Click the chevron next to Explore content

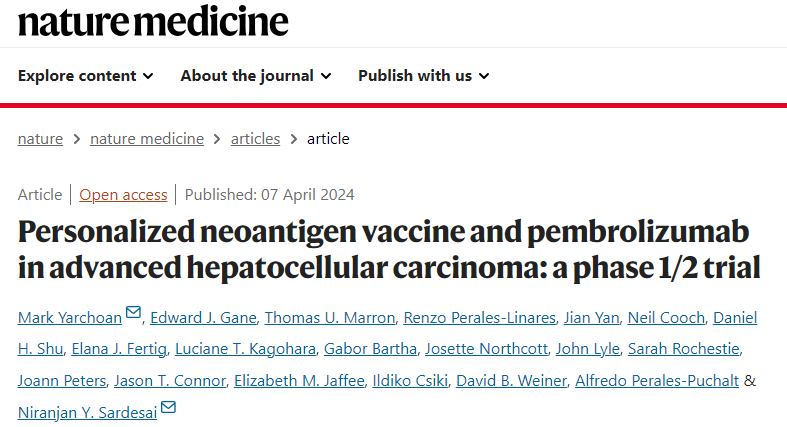tap(148, 76)
